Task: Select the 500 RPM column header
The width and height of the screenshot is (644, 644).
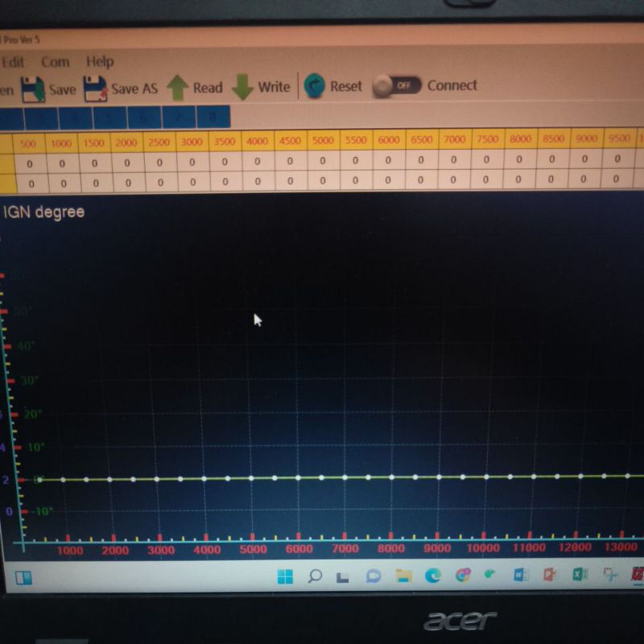Action: (28, 144)
